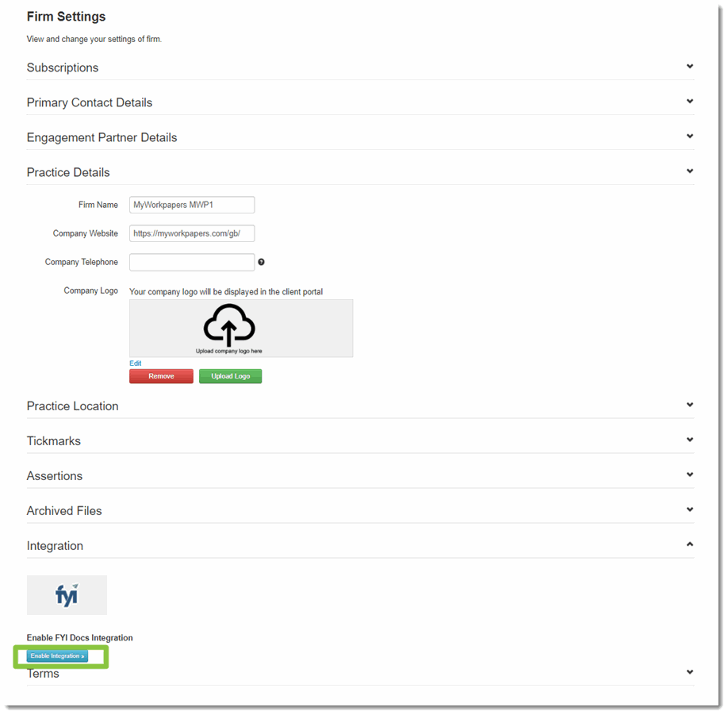Expand the Subscriptions section
728x715 pixels.
[x=688, y=67]
